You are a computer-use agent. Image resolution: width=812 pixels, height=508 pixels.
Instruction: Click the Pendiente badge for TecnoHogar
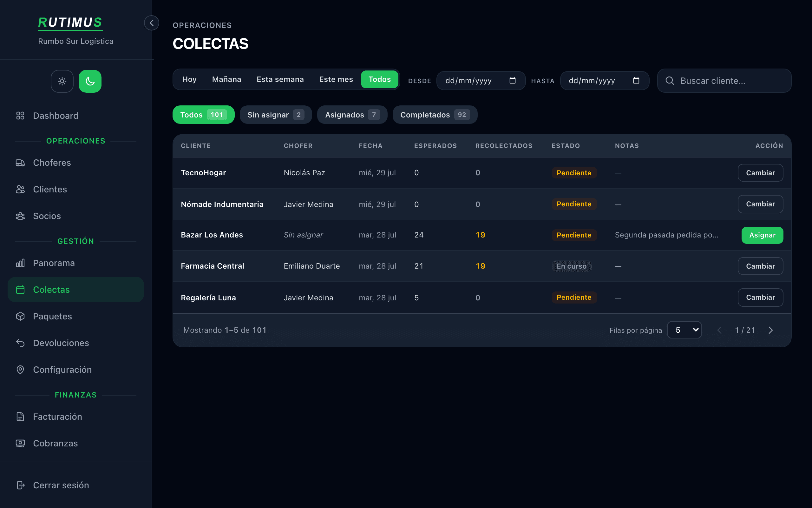574,173
